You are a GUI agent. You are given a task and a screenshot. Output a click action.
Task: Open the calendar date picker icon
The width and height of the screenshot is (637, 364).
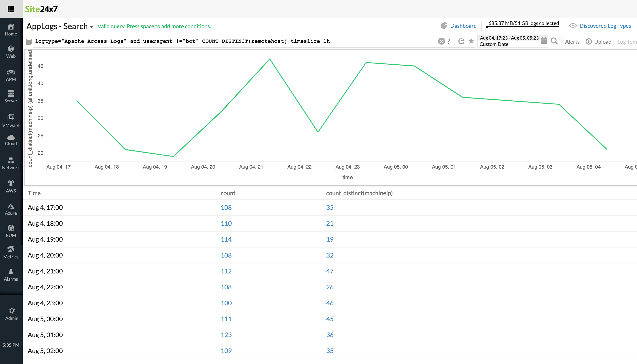click(544, 41)
